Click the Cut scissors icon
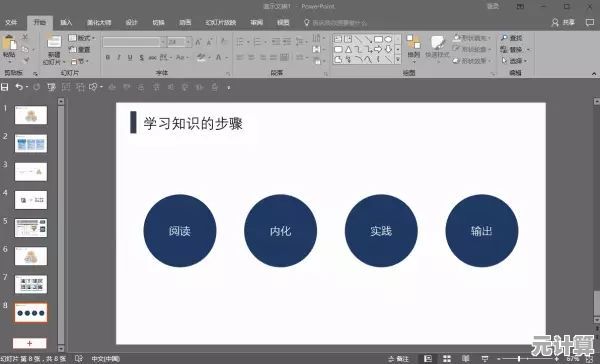600x364 pixels. point(25,38)
